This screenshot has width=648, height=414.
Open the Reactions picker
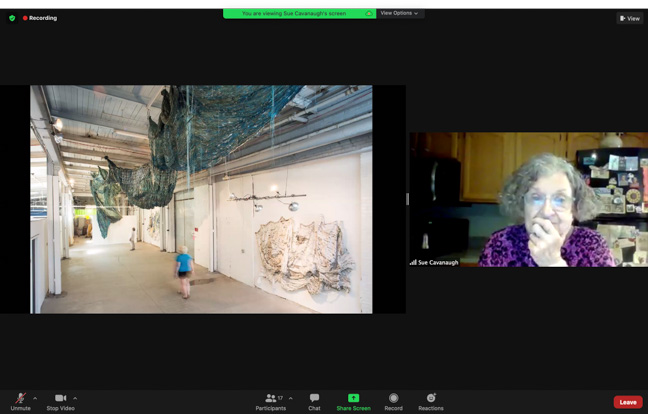click(431, 400)
